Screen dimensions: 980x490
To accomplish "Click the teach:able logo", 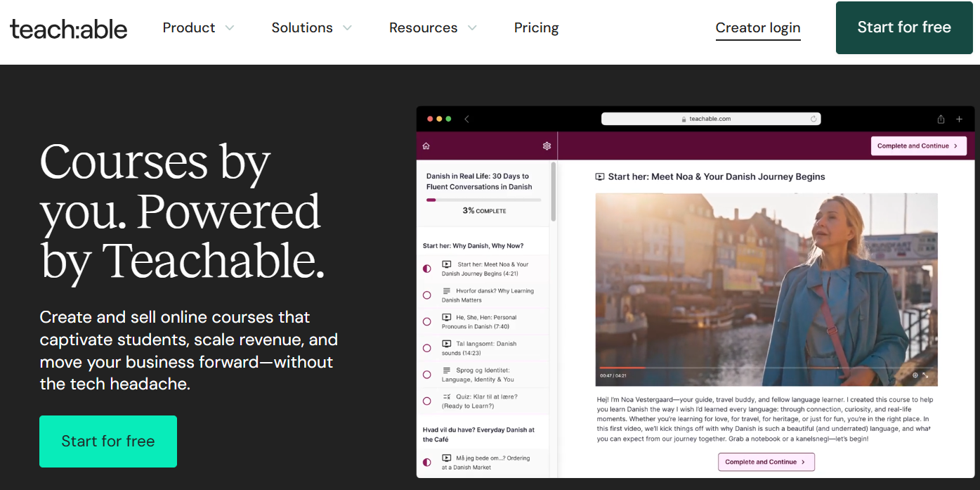I will (69, 29).
